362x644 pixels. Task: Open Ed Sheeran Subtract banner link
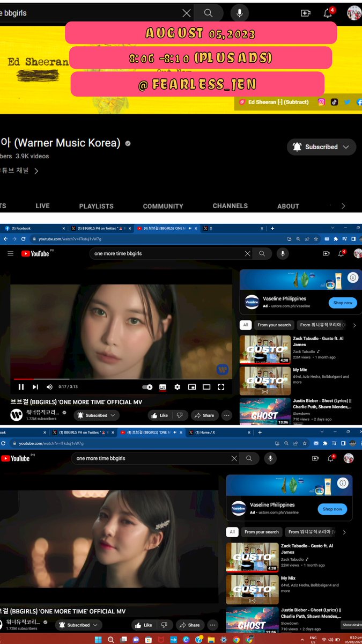[x=274, y=102]
